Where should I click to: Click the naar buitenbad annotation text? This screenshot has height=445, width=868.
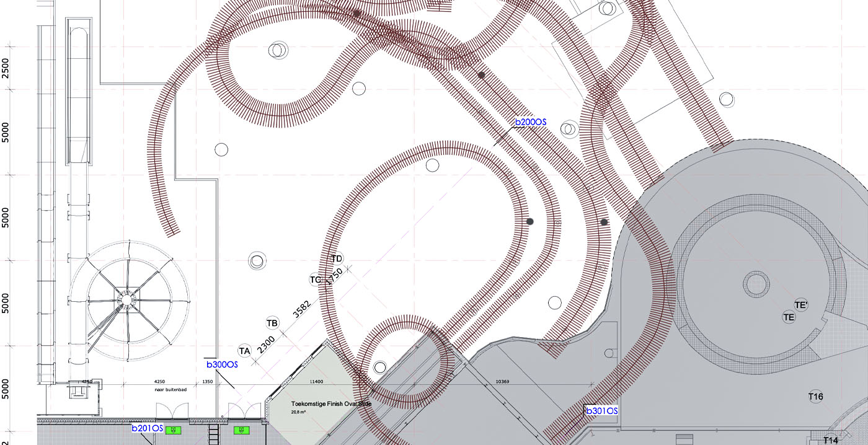click(x=170, y=390)
